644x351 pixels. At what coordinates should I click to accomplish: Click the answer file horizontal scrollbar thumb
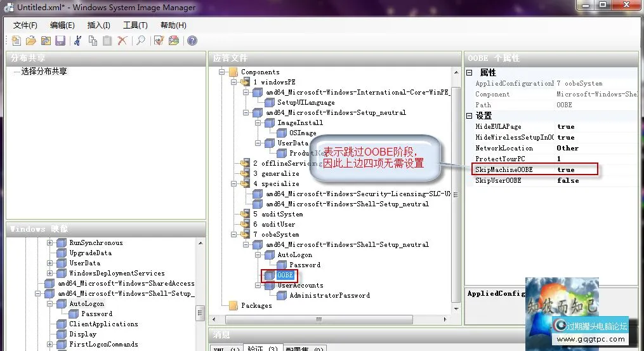click(319, 319)
